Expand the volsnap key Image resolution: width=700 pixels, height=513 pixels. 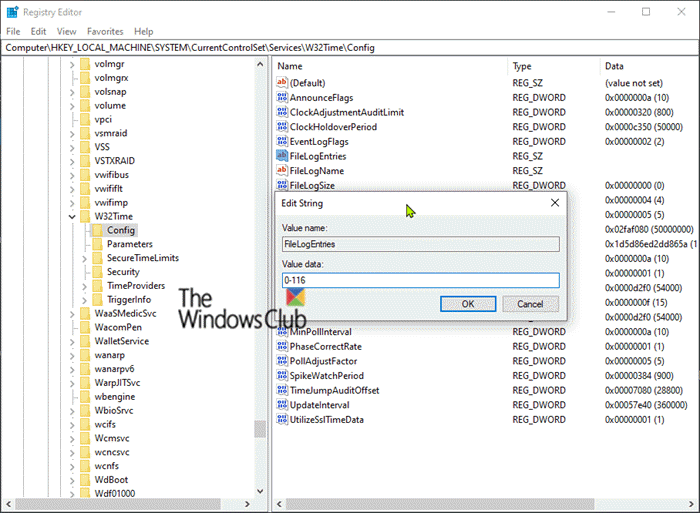pyautogui.click(x=72, y=92)
